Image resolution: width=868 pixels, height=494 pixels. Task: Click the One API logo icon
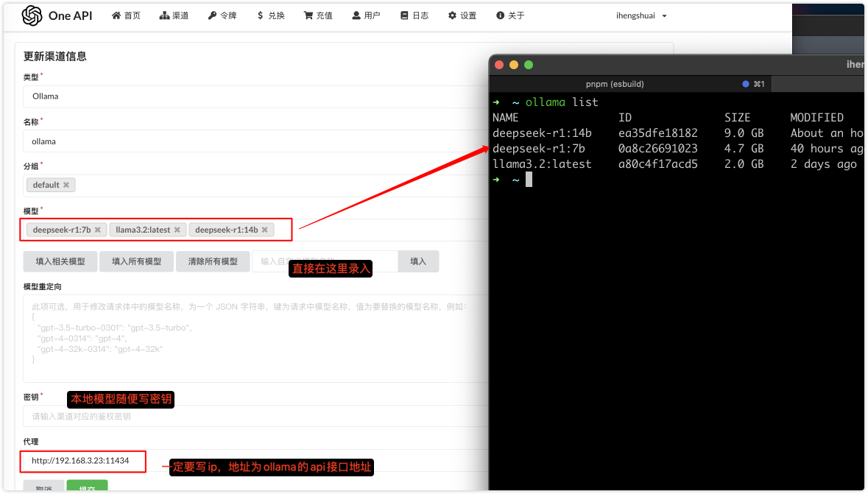(32, 15)
